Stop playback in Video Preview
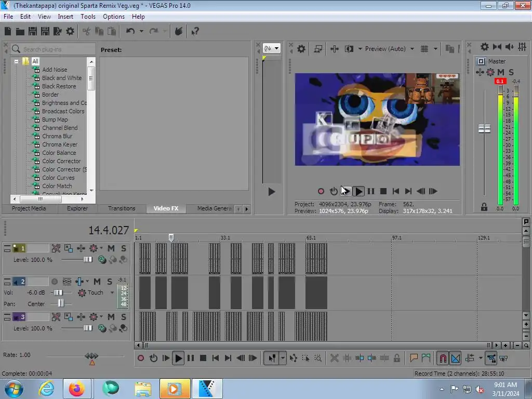532x399 pixels. [x=383, y=191]
